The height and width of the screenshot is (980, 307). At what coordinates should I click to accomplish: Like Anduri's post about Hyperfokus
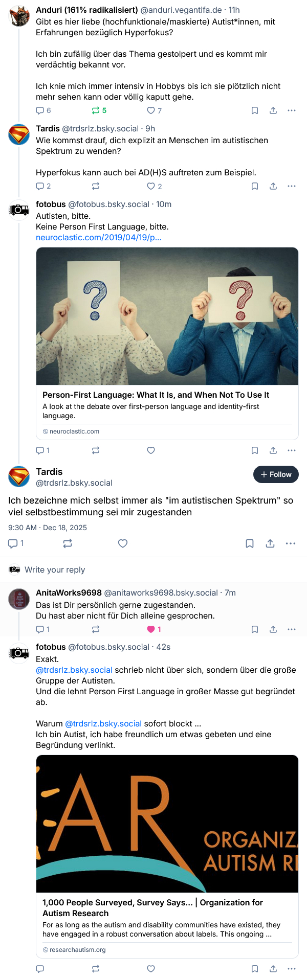(x=151, y=110)
